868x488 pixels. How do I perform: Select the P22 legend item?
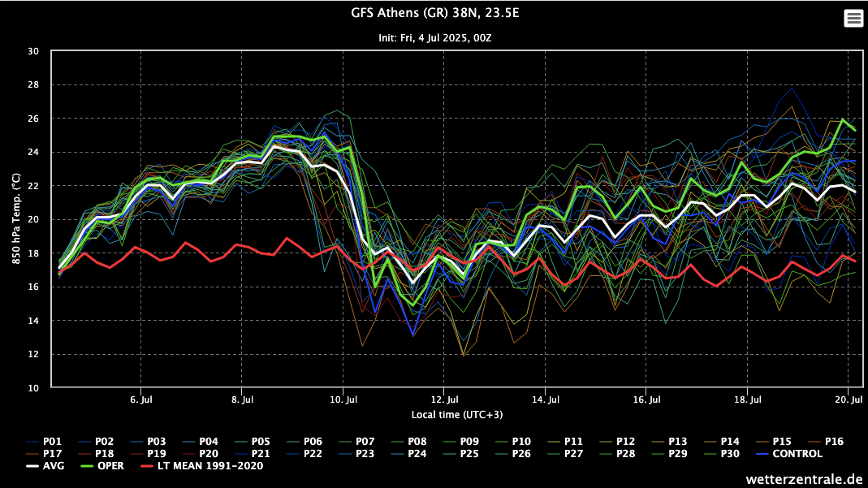(x=313, y=453)
